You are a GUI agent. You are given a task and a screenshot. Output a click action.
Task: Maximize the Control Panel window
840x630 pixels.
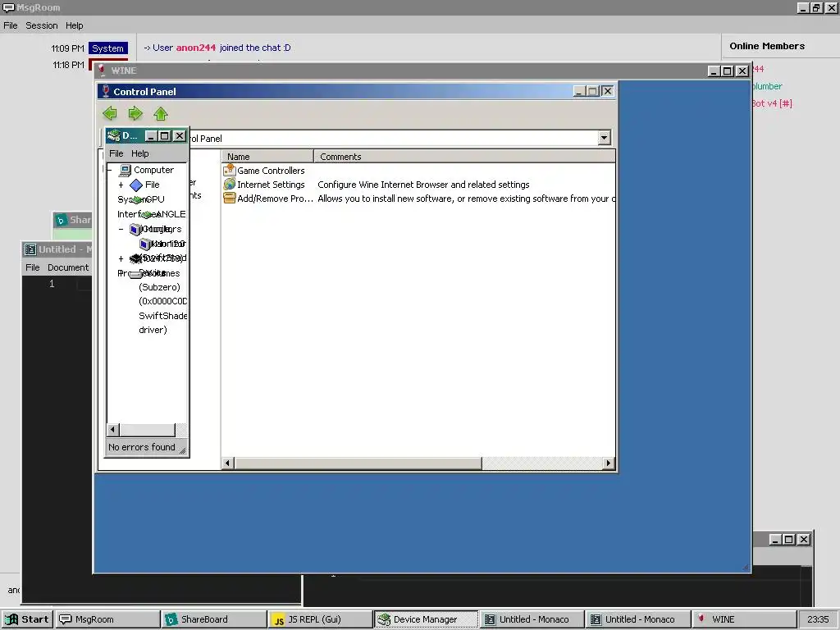click(592, 91)
